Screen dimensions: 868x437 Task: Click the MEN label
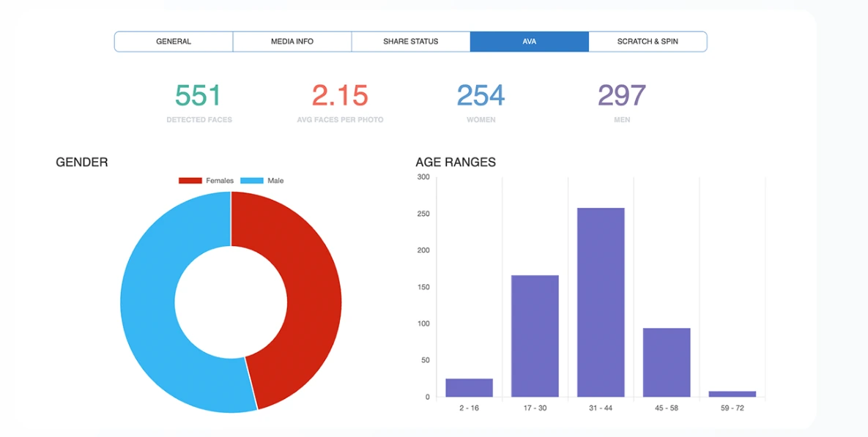click(622, 120)
